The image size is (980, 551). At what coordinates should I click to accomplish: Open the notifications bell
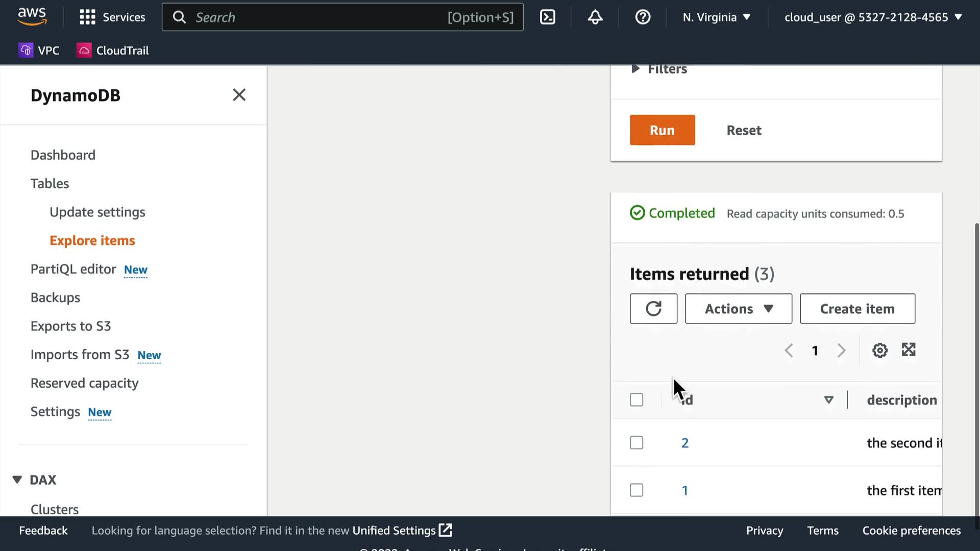coord(595,17)
